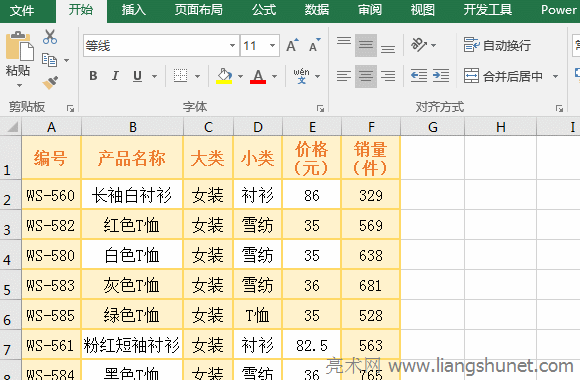Select the Format Painter brush
Image resolution: width=580 pixels, height=380 pixels.
click(50, 82)
